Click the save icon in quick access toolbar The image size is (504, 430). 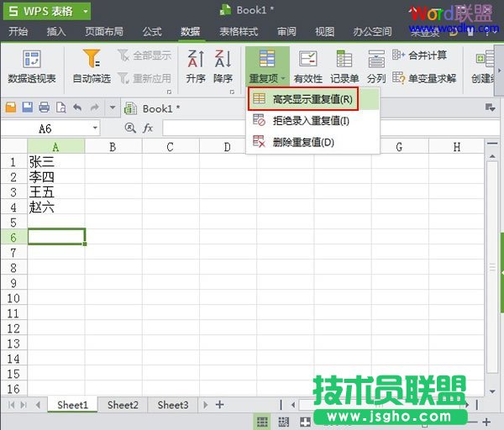(27, 108)
